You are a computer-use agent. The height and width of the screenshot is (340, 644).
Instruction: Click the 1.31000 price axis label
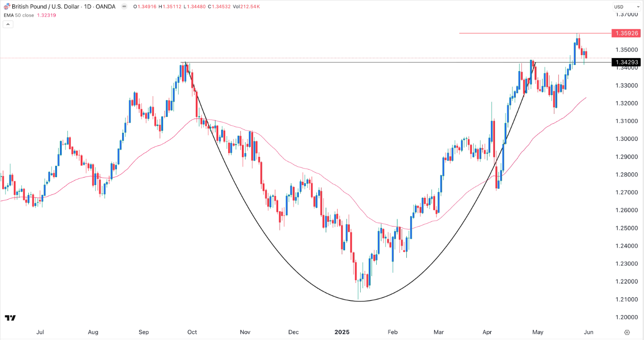pos(627,121)
